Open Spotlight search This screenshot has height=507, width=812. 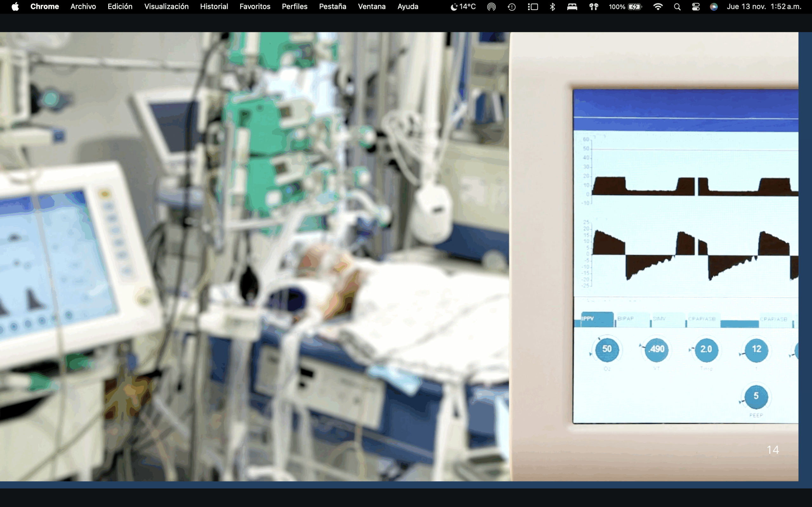coord(677,6)
